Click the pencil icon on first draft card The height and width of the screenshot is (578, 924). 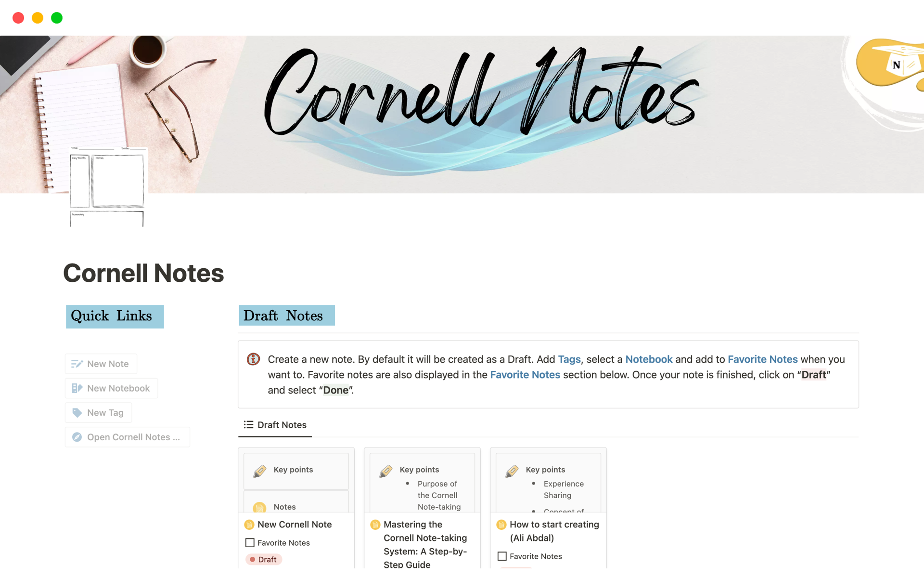pos(261,470)
